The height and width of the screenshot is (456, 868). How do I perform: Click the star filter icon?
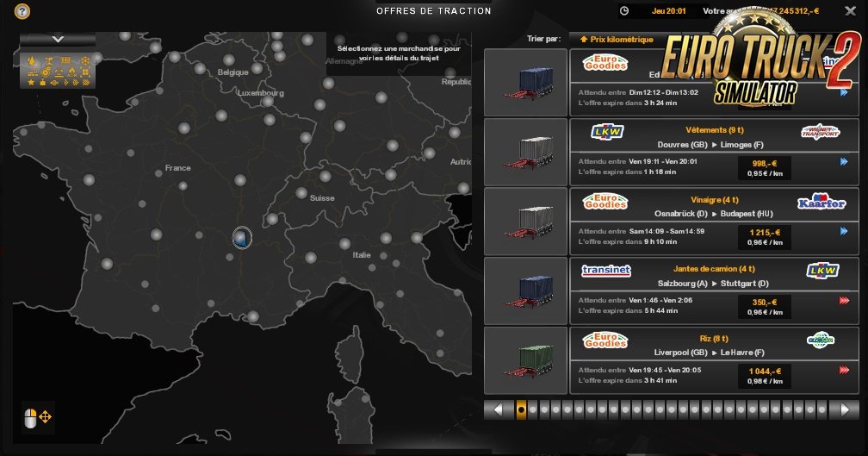click(32, 83)
